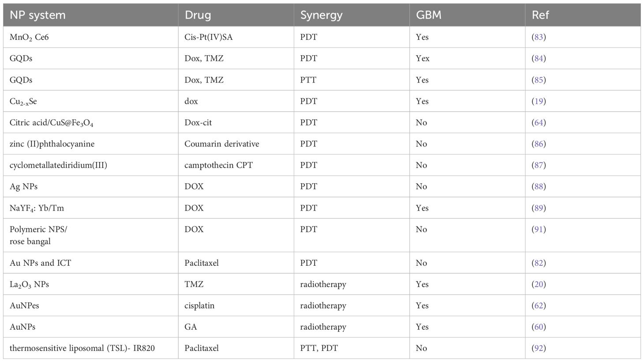
Task: Open reference 91 for rose bangal row
Action: point(539,229)
